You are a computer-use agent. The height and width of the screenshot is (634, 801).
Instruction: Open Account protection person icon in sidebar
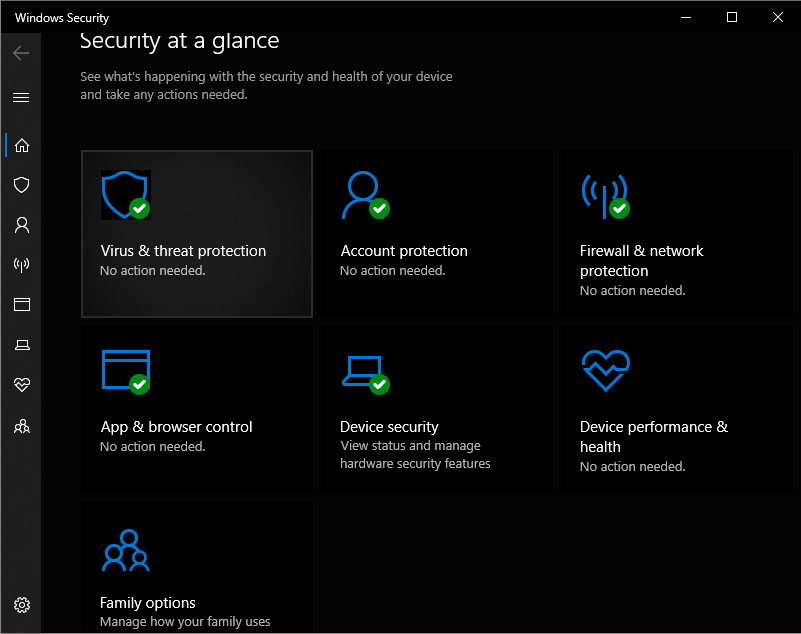tap(21, 225)
